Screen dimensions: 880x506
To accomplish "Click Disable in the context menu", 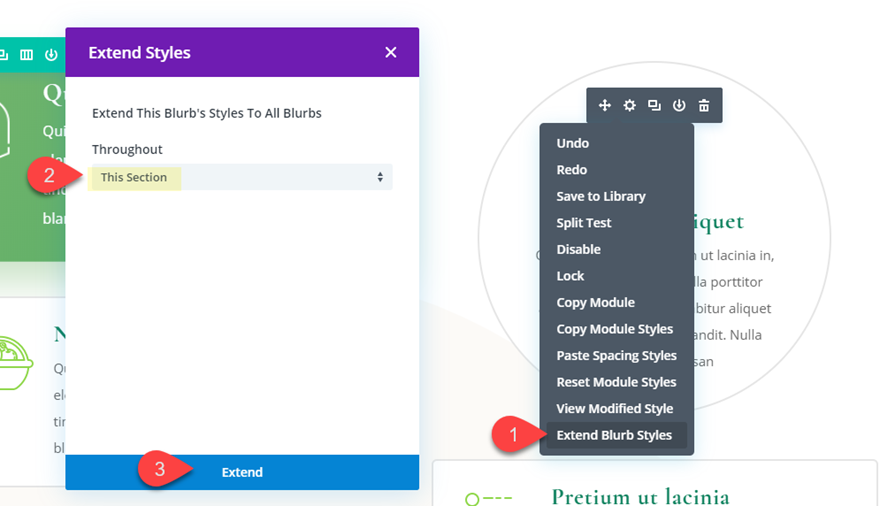I will [x=579, y=249].
